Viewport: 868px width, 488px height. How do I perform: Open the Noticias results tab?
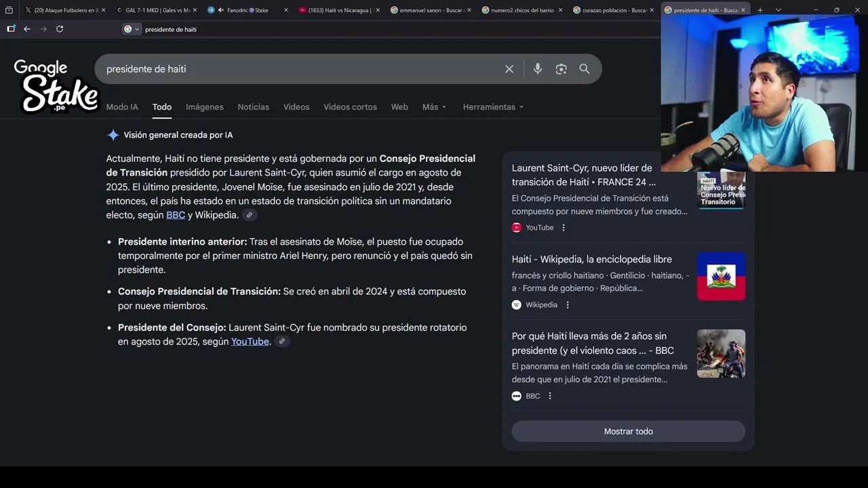click(x=254, y=107)
